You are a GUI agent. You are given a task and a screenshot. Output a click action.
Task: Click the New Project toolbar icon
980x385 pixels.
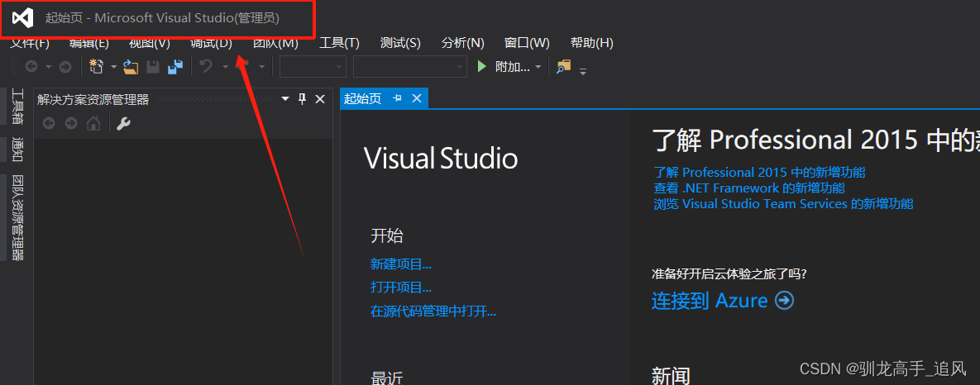pyautogui.click(x=96, y=67)
